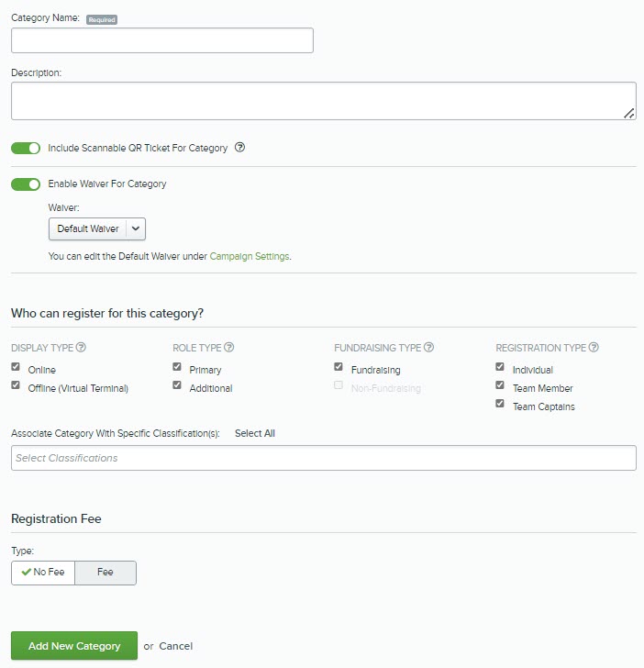Disable Enable Waiver For Category switch

point(26,184)
